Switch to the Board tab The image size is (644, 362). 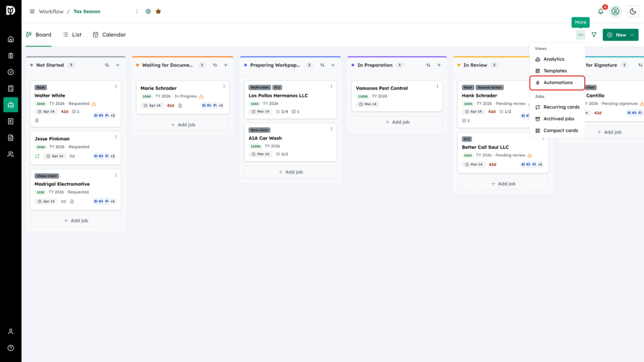click(x=38, y=35)
